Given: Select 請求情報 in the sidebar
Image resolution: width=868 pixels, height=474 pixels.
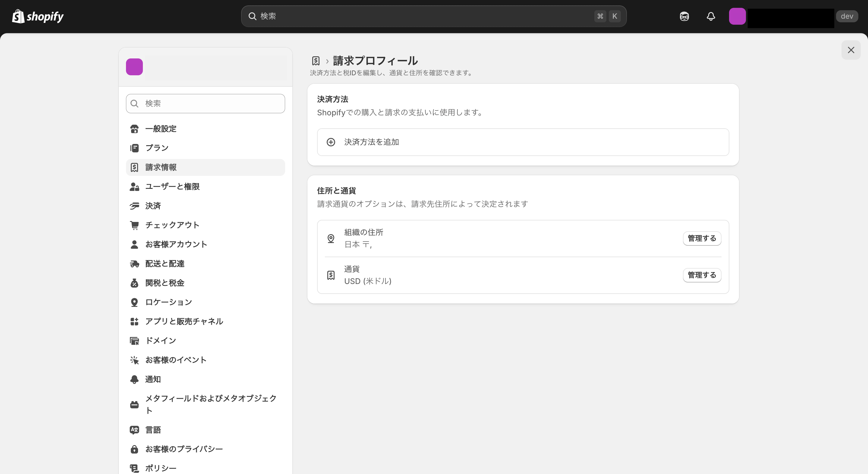Looking at the screenshot, I should tap(161, 167).
